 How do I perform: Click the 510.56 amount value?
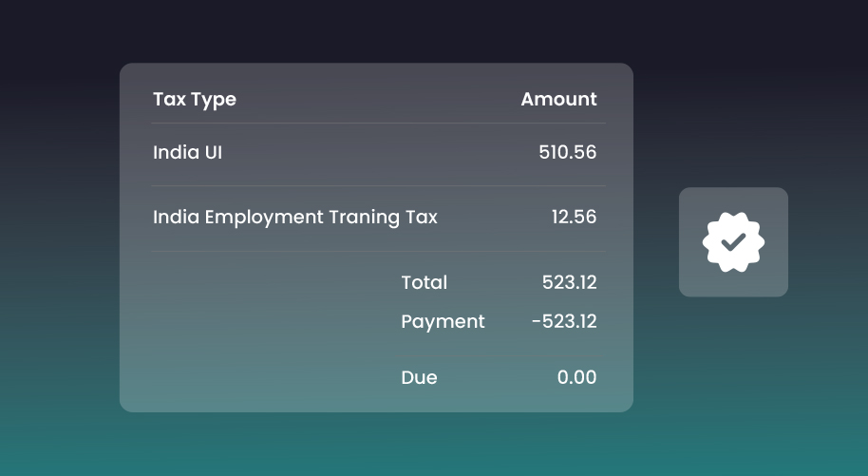567,152
